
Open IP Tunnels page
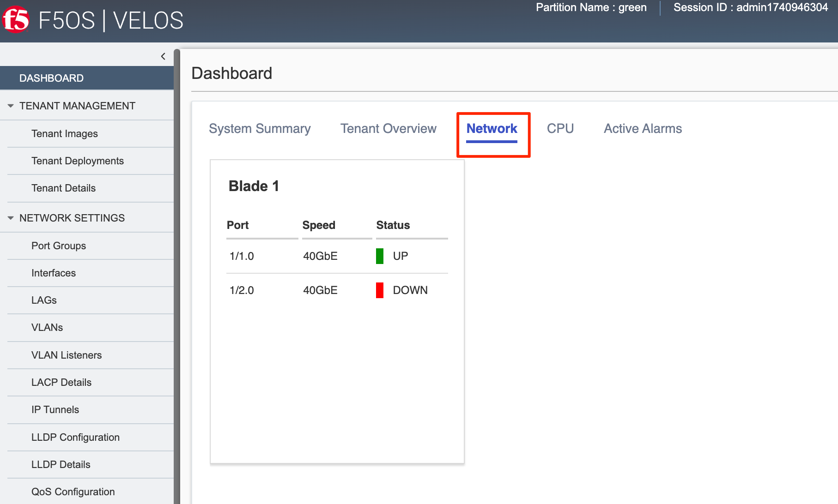pyautogui.click(x=55, y=410)
